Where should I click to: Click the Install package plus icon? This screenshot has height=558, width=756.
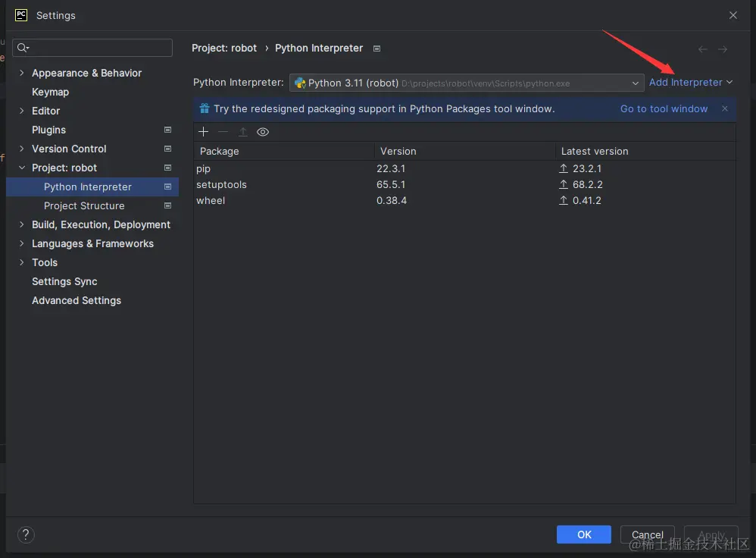203,131
